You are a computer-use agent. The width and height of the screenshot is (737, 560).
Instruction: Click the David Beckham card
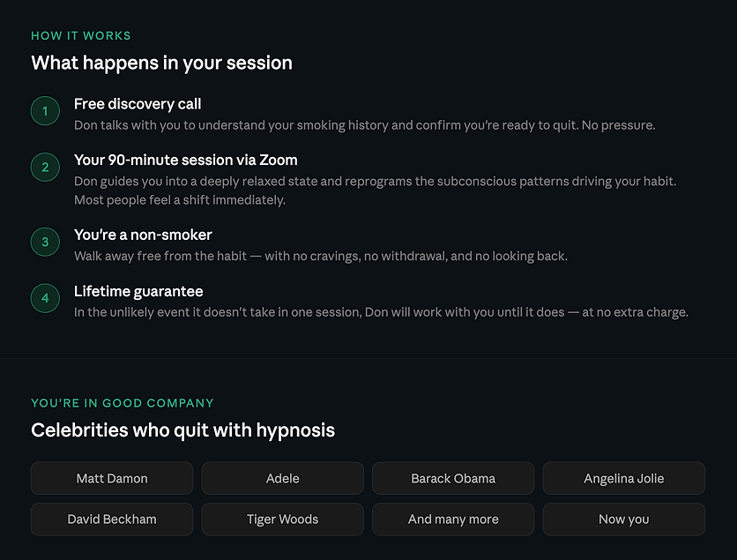(x=112, y=519)
